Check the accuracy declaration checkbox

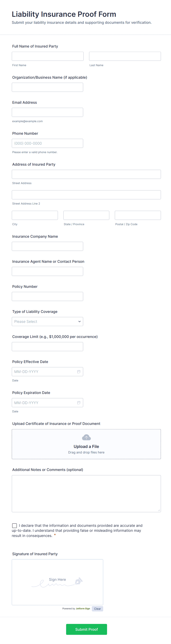click(x=15, y=526)
